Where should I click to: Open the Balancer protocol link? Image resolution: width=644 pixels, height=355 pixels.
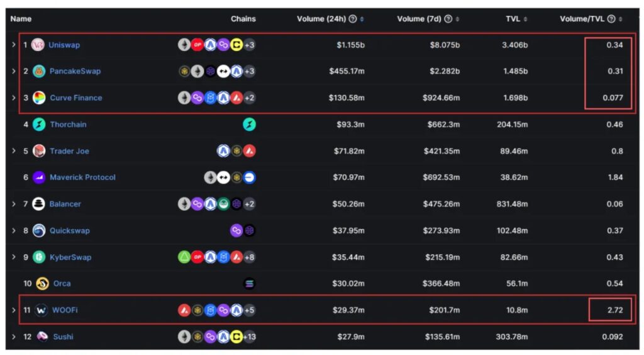(65, 204)
